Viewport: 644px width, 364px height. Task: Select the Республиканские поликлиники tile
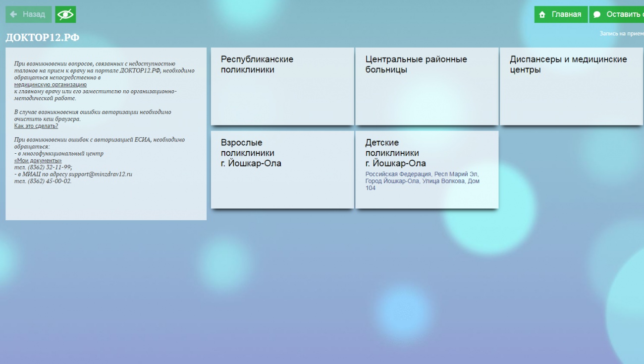click(x=282, y=86)
